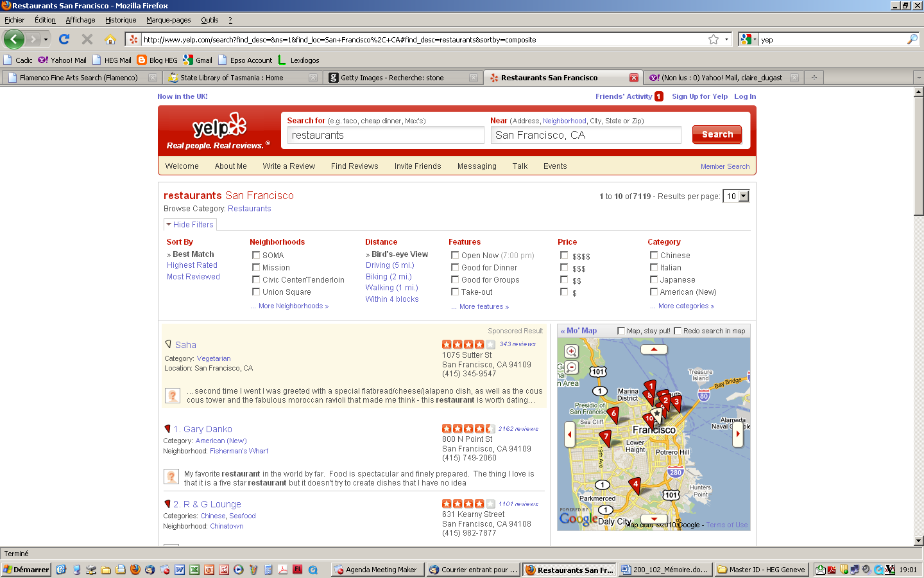Bookmark this page with the star icon
The width and height of the screenshot is (924, 578).
tap(714, 39)
